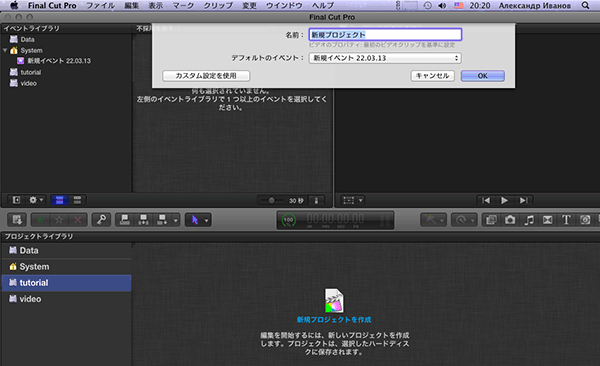Open the photos browser camera icon
The image size is (600, 366).
510,220
